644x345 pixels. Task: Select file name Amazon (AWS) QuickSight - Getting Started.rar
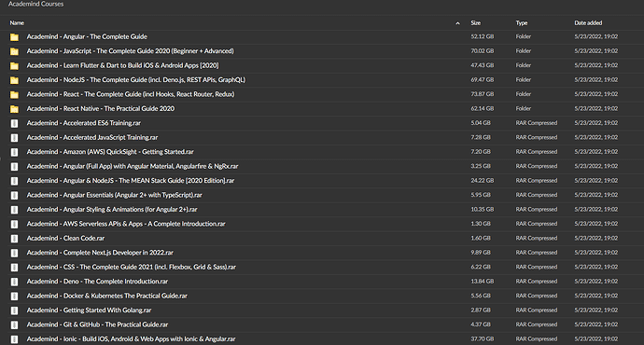(110, 151)
